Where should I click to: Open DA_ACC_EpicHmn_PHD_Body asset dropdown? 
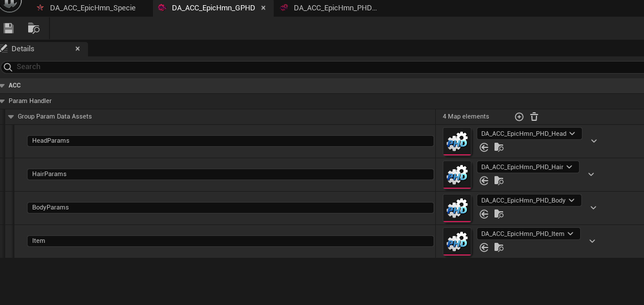tap(529, 200)
